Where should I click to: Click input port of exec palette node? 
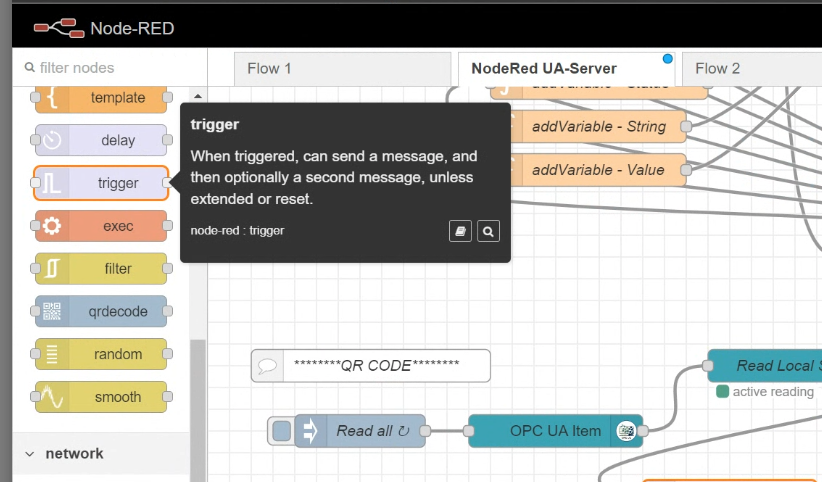click(35, 226)
